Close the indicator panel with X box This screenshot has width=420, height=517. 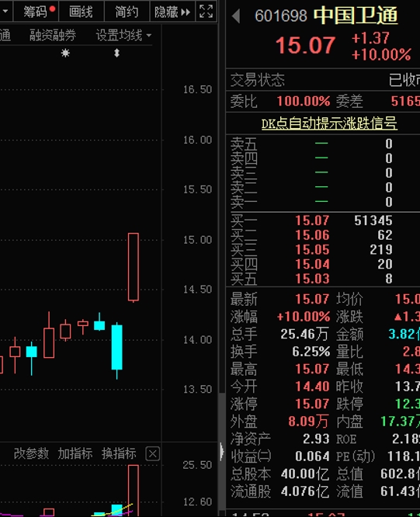[x=153, y=454]
